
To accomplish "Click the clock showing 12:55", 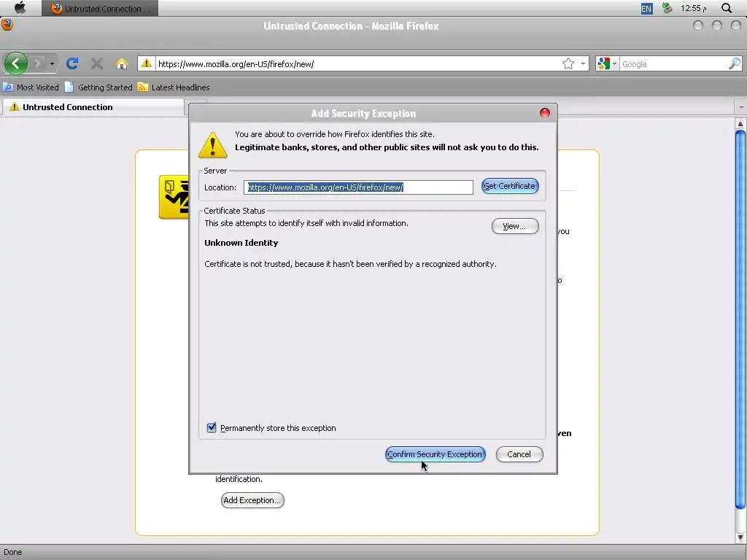I will point(693,9).
